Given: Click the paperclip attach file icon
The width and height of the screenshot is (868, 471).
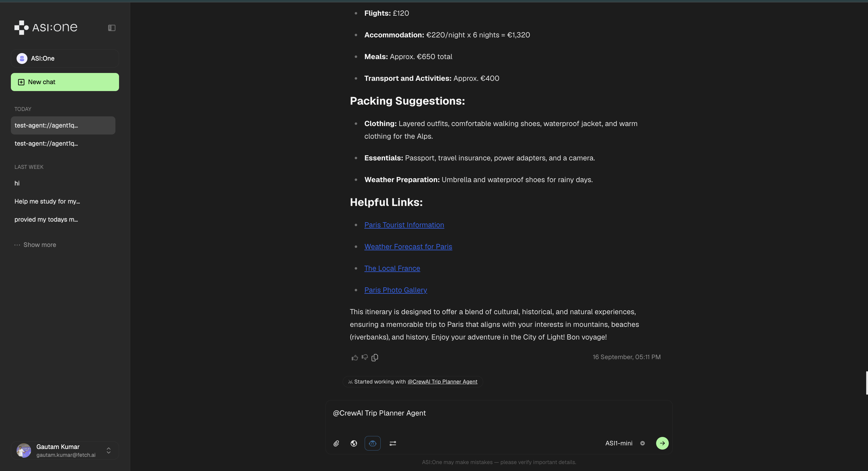Looking at the screenshot, I should (336, 443).
